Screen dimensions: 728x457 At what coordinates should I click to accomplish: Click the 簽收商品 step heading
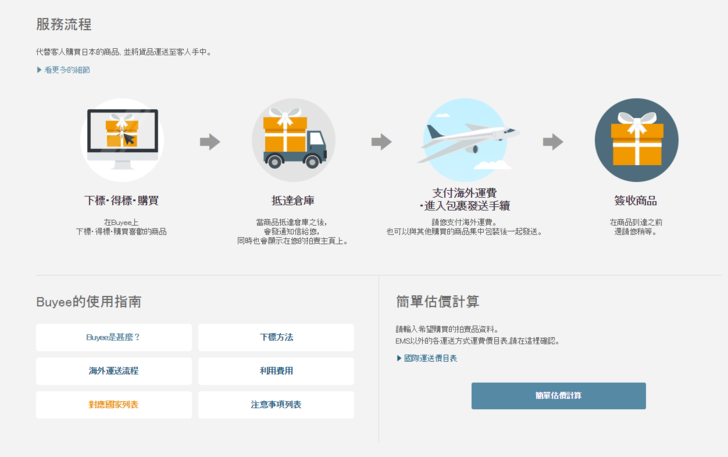(636, 201)
